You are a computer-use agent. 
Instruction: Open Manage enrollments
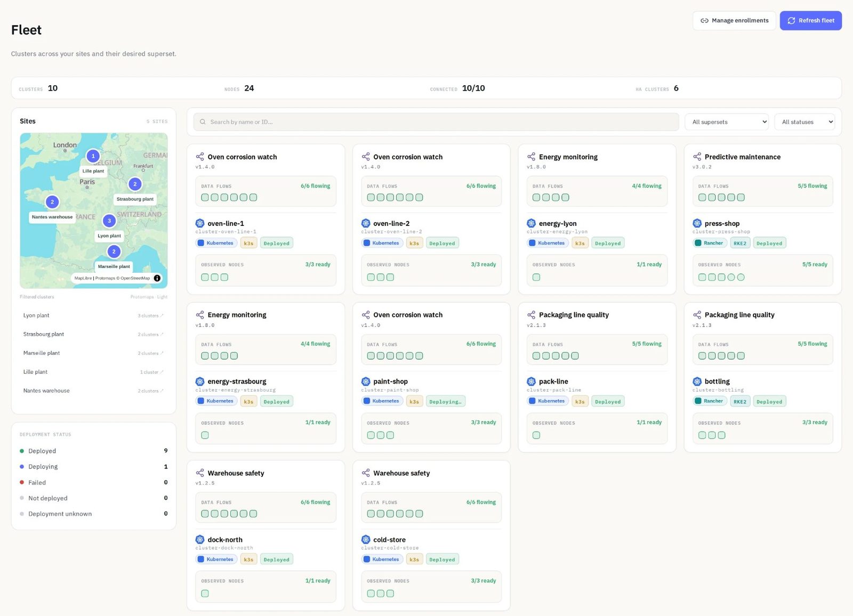point(734,21)
